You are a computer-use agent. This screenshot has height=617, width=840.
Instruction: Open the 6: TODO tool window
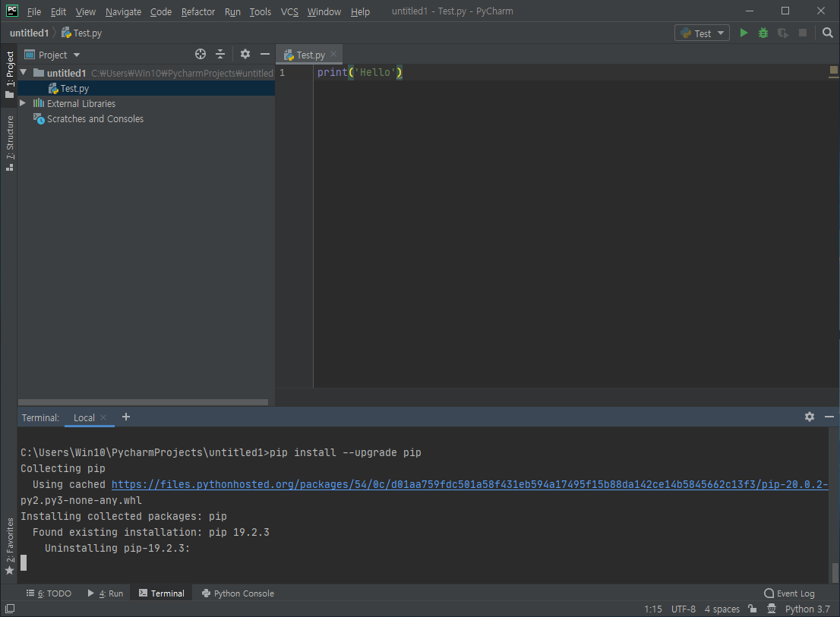tap(49, 593)
